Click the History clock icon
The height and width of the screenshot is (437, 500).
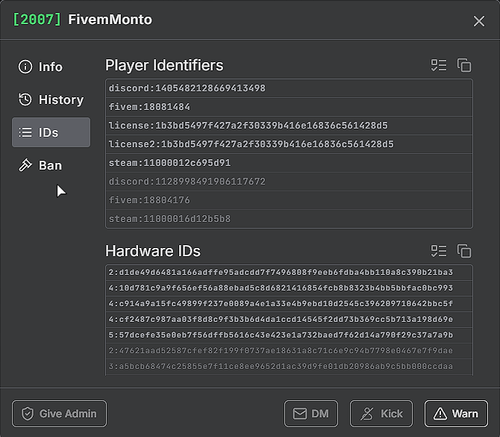click(25, 99)
